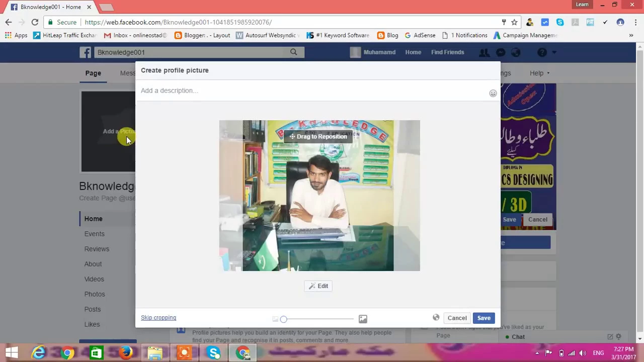Open notifications globe icon
The image size is (644, 362).
coord(516,52)
